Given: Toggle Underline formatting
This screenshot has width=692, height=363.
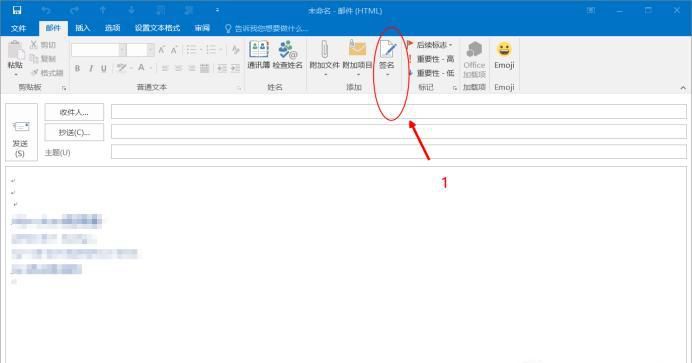Looking at the screenshot, I should pyautogui.click(x=104, y=68).
